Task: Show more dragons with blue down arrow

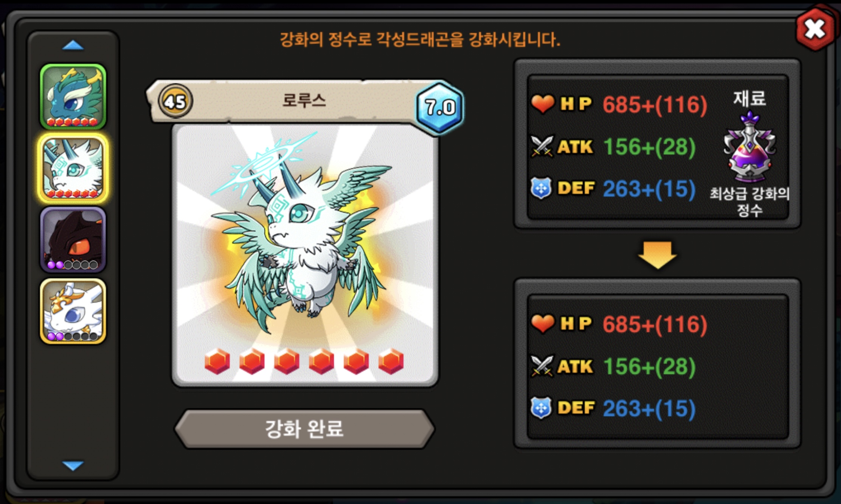Action: (73, 465)
